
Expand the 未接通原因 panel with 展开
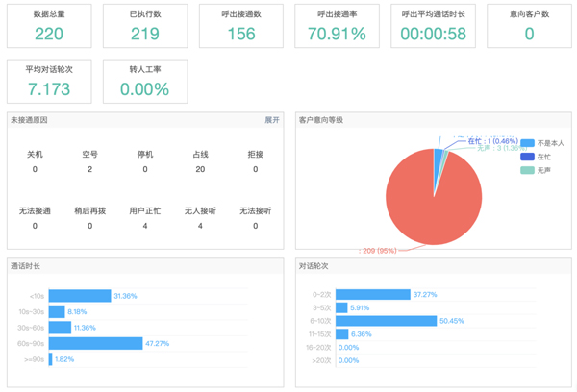pyautogui.click(x=272, y=120)
